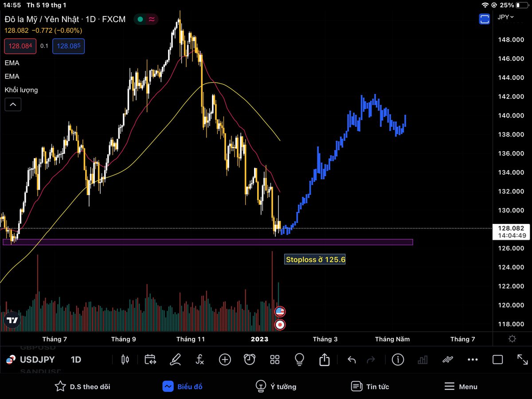Switch to the D.S theo dõi watchlist tab

pos(82,387)
